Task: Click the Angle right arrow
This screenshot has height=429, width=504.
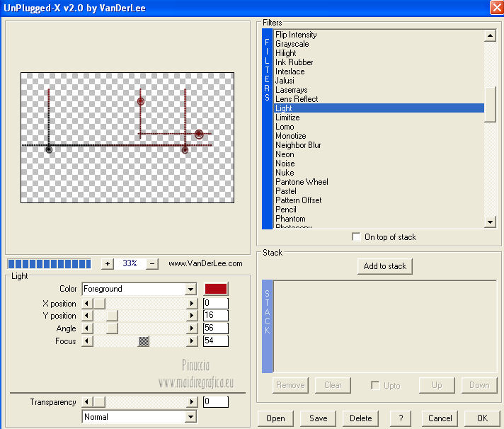Action: 191,328
